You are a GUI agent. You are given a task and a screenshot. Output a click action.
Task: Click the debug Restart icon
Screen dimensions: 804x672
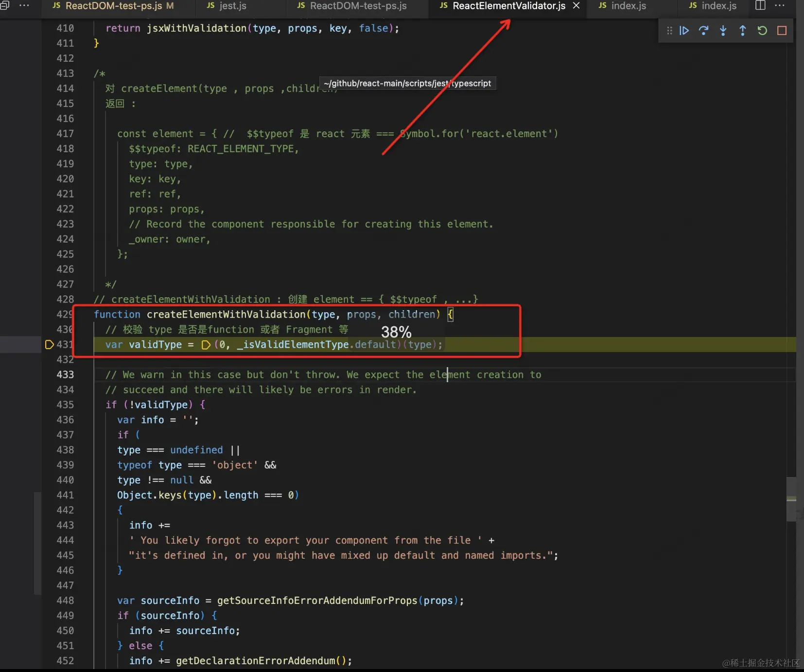[x=762, y=31]
